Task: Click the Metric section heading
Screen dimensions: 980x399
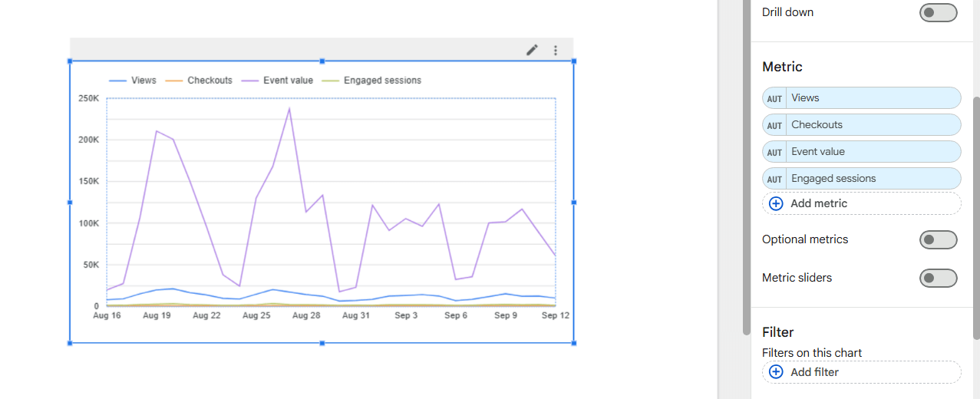Action: (782, 67)
